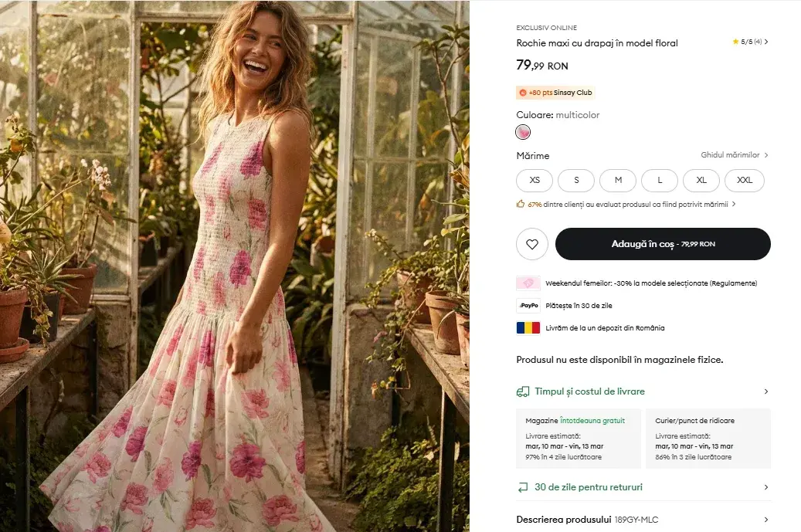Click the Romanian flag delivery icon
This screenshot has height=532, width=801.
tap(528, 328)
